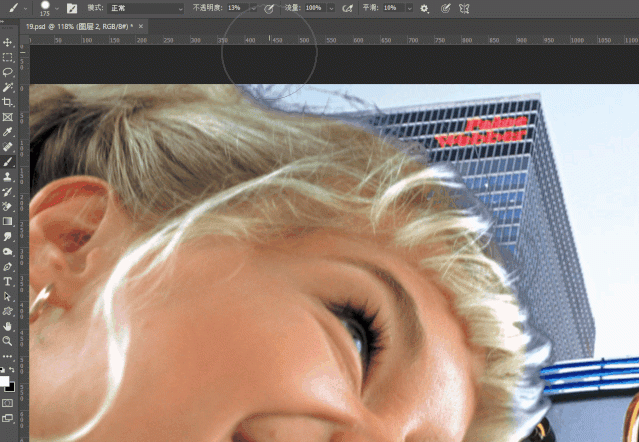Image resolution: width=639 pixels, height=442 pixels.
Task: Select the Clone Stamp tool
Action: click(x=8, y=176)
